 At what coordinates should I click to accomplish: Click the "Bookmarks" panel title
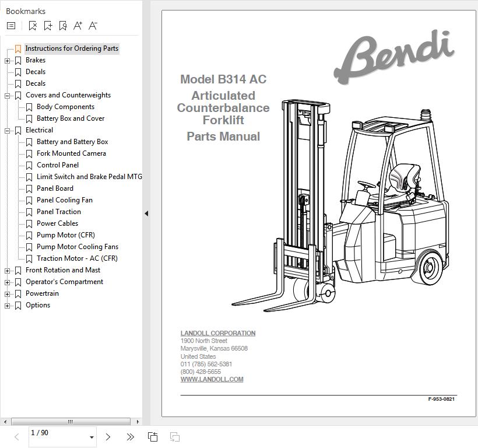coord(26,11)
